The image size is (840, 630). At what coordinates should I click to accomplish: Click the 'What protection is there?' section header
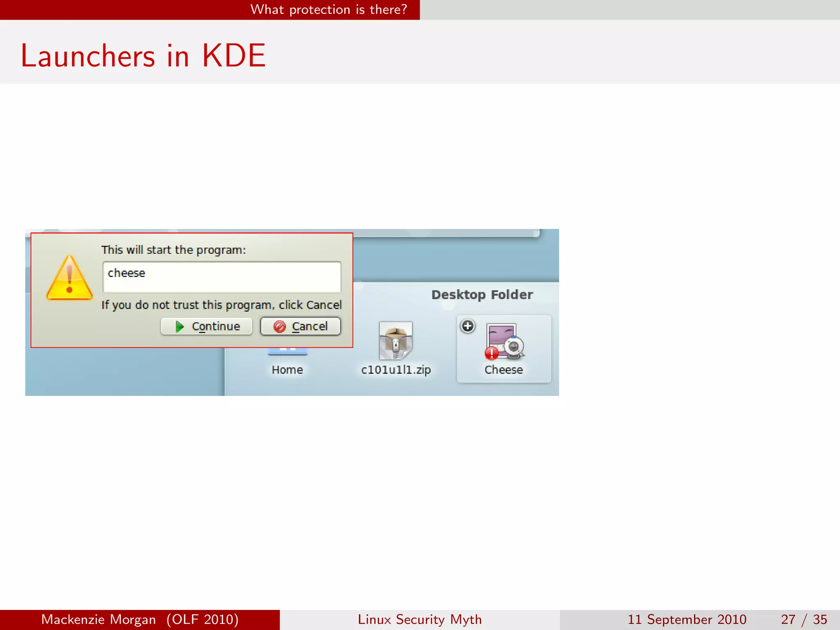tap(329, 9)
